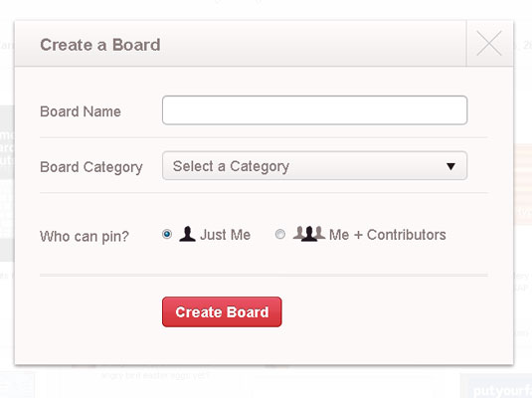Click the Board Category label
532x398 pixels.
(91, 167)
